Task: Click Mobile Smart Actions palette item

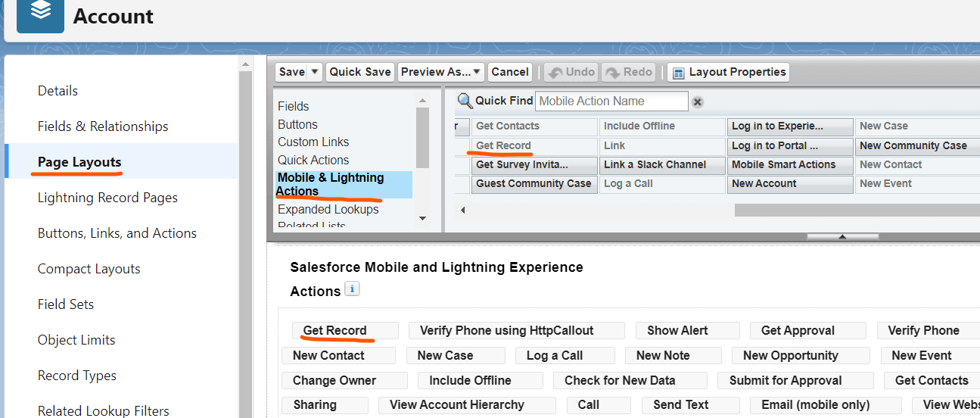Action: [791, 164]
